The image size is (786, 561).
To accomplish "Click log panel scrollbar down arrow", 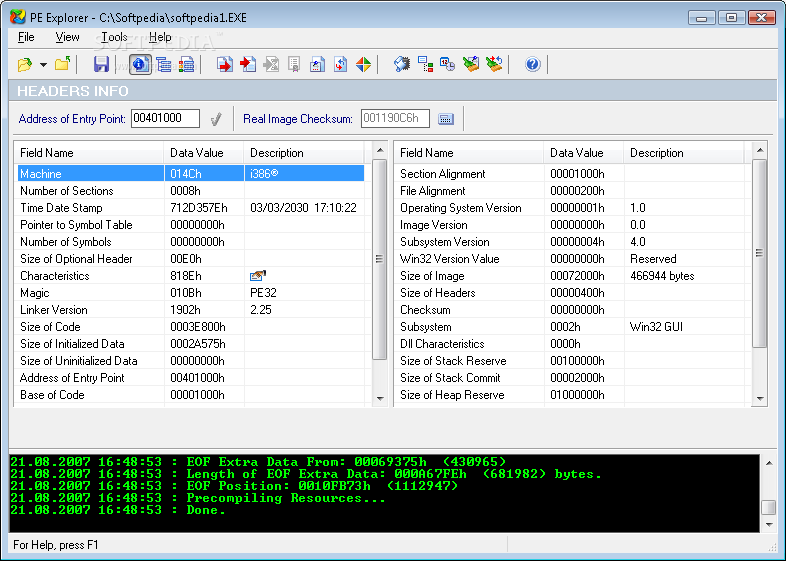I will click(769, 524).
